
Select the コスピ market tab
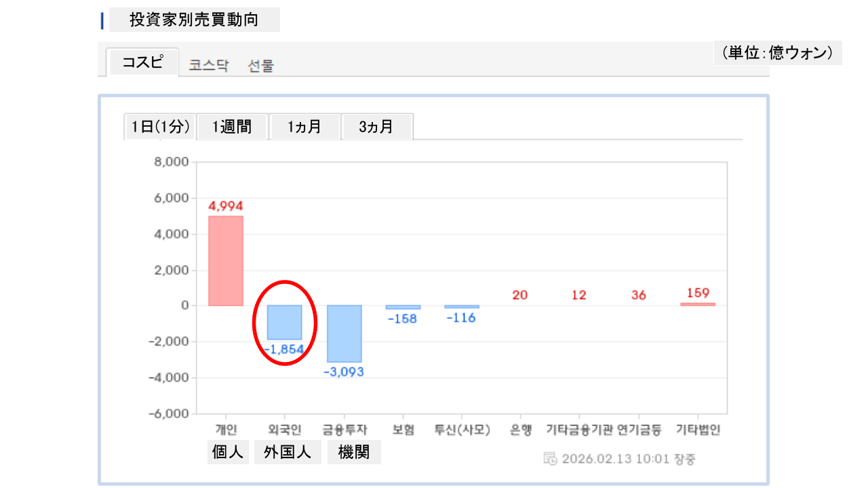[142, 62]
